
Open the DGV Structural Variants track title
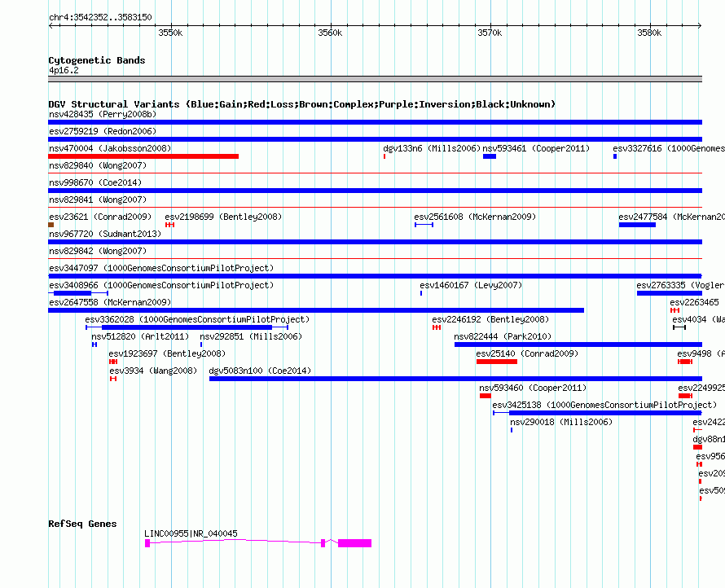[301, 104]
